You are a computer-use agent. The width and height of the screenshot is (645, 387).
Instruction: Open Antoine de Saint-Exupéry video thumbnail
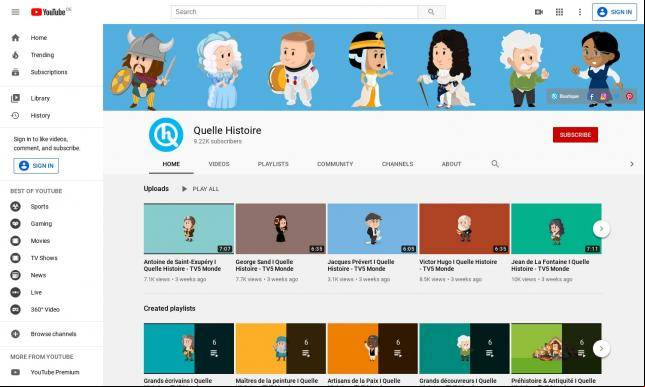[189, 229]
